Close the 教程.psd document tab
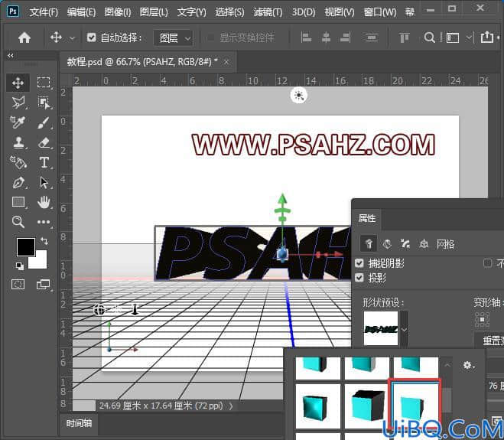The image size is (504, 440). (x=226, y=62)
